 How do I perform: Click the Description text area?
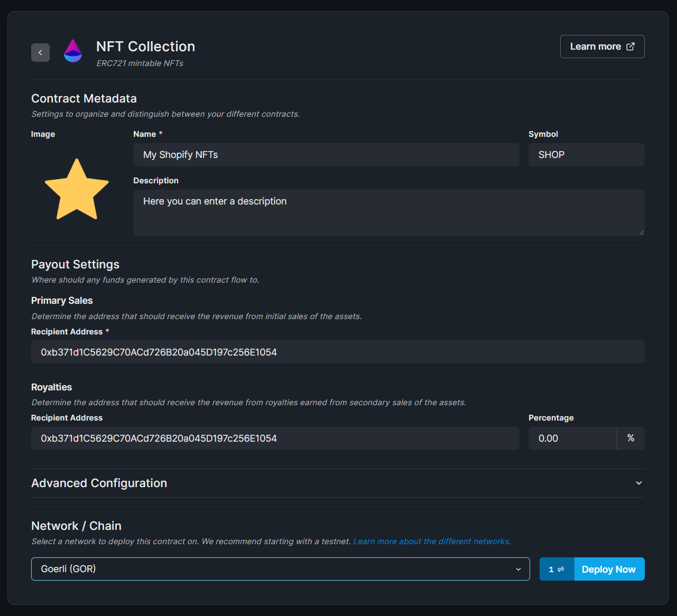coord(389,212)
